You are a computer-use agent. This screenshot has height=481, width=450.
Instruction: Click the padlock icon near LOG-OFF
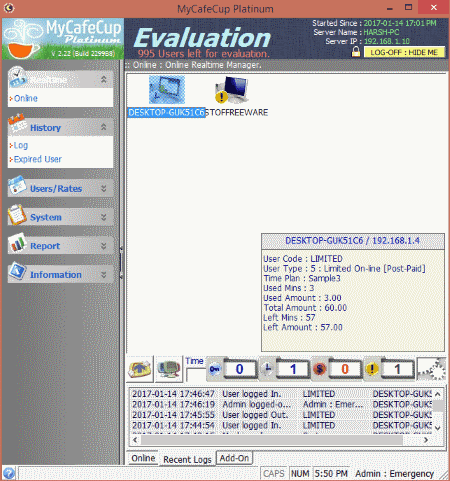coord(356,52)
